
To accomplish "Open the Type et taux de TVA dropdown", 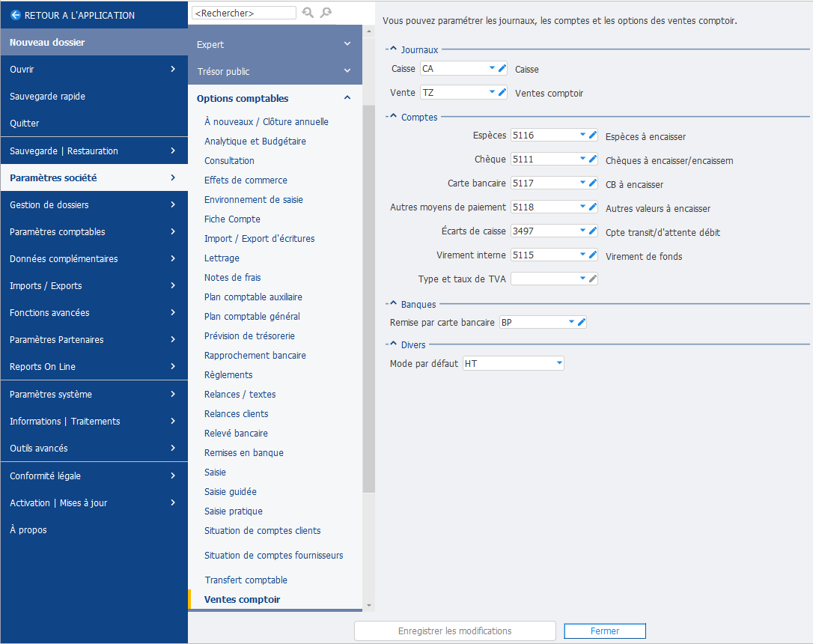I will pyautogui.click(x=582, y=279).
